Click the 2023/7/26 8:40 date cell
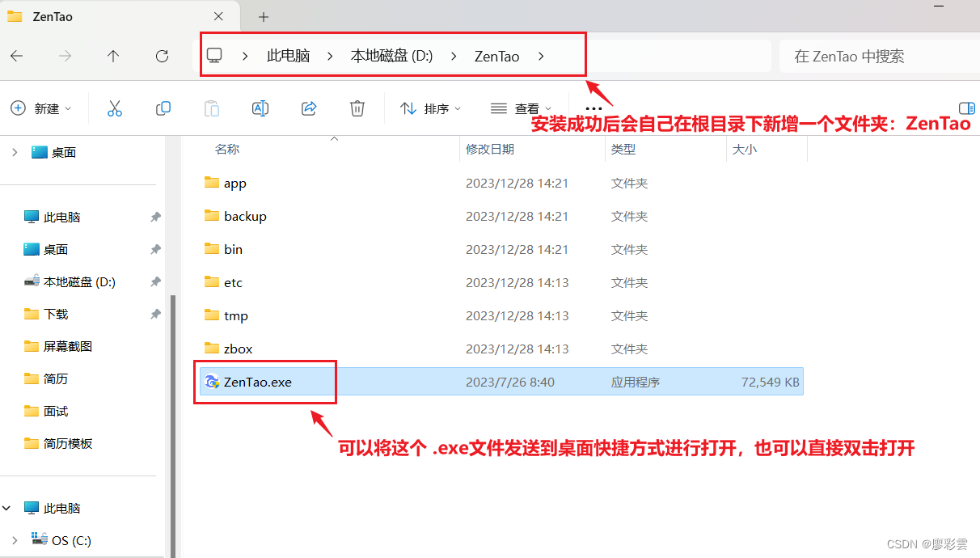 510,382
